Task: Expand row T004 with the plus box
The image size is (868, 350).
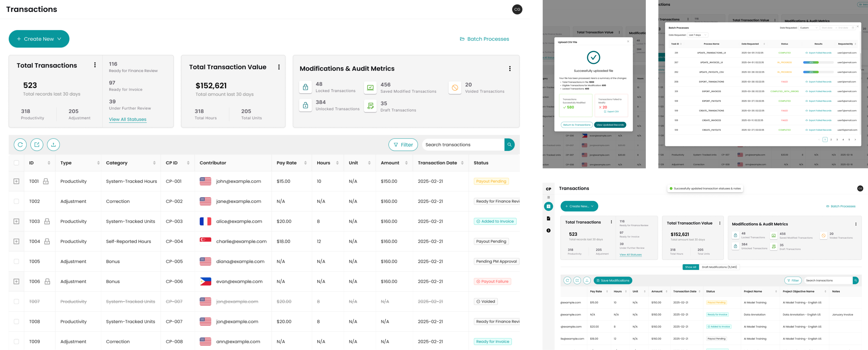Action: (16, 241)
